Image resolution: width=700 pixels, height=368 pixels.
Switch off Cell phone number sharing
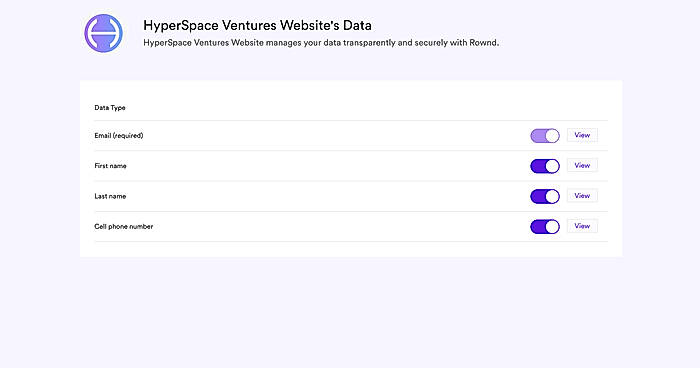[x=545, y=227]
